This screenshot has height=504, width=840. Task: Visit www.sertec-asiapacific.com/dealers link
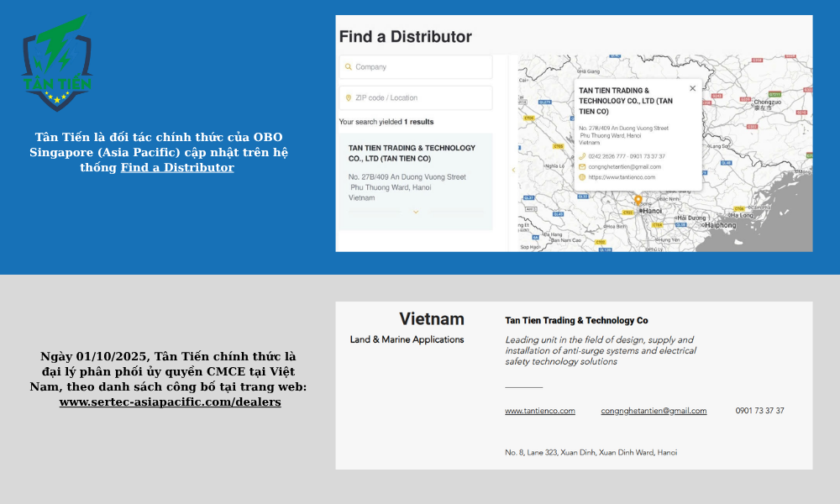(170, 402)
